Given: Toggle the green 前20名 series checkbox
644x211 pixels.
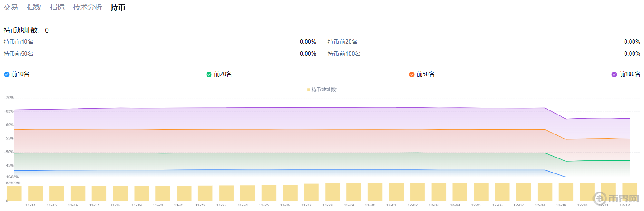Looking at the screenshot, I should tap(209, 74).
